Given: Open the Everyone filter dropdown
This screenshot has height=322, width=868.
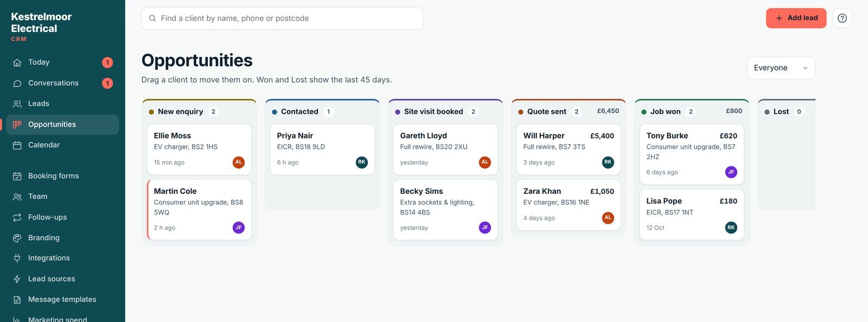Looking at the screenshot, I should (781, 68).
